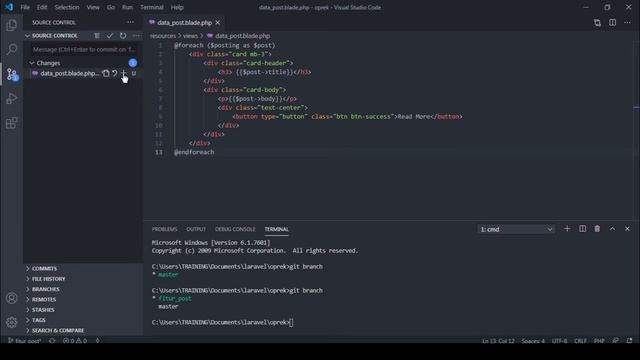Open the Terminal menu

click(x=152, y=7)
